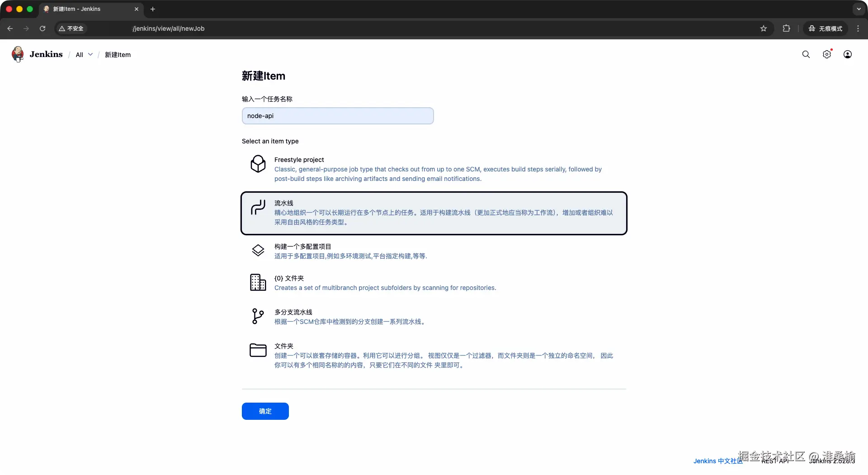The height and width of the screenshot is (475, 868).
Task: Go back to the previous page
Action: (10, 28)
